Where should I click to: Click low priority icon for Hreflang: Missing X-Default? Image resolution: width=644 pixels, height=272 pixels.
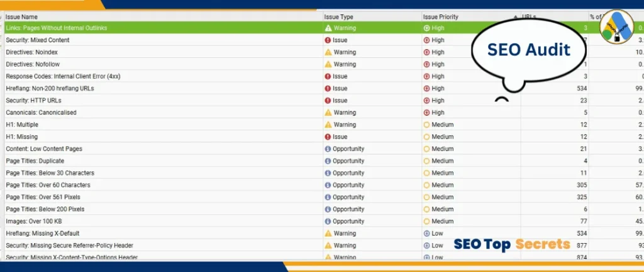(x=427, y=234)
